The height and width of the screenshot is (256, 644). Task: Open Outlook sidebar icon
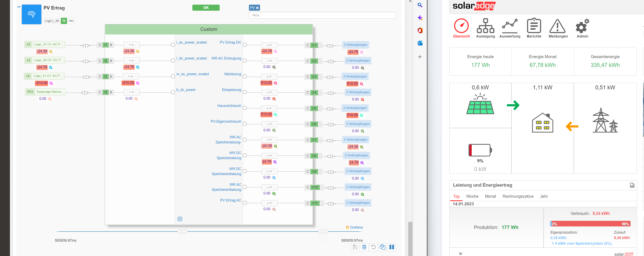(420, 43)
